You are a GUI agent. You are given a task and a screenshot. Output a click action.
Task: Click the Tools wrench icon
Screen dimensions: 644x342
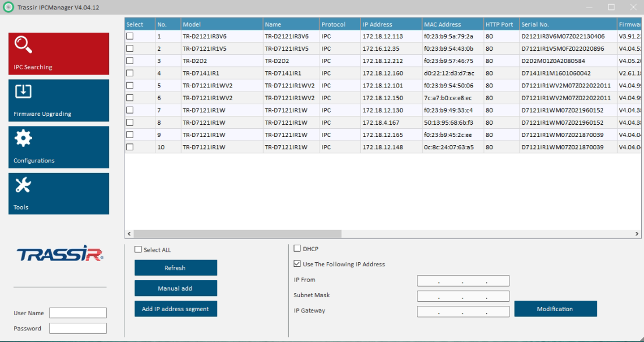(23, 185)
